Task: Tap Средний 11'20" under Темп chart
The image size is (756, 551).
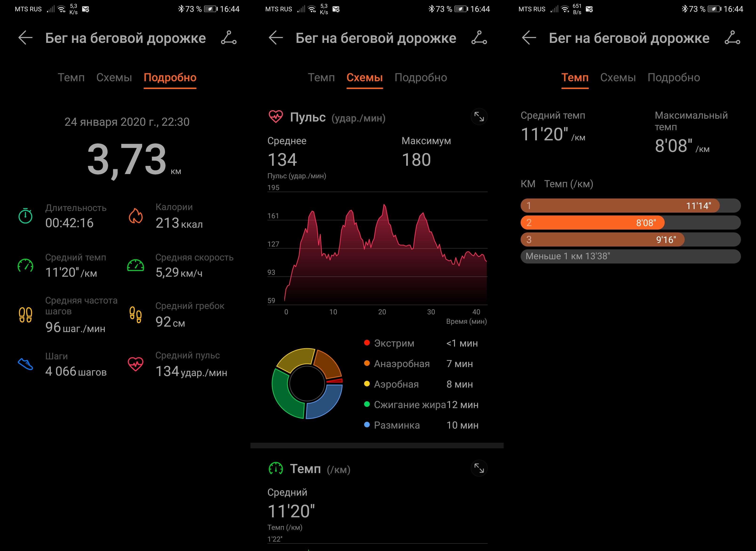Action: pos(291,511)
